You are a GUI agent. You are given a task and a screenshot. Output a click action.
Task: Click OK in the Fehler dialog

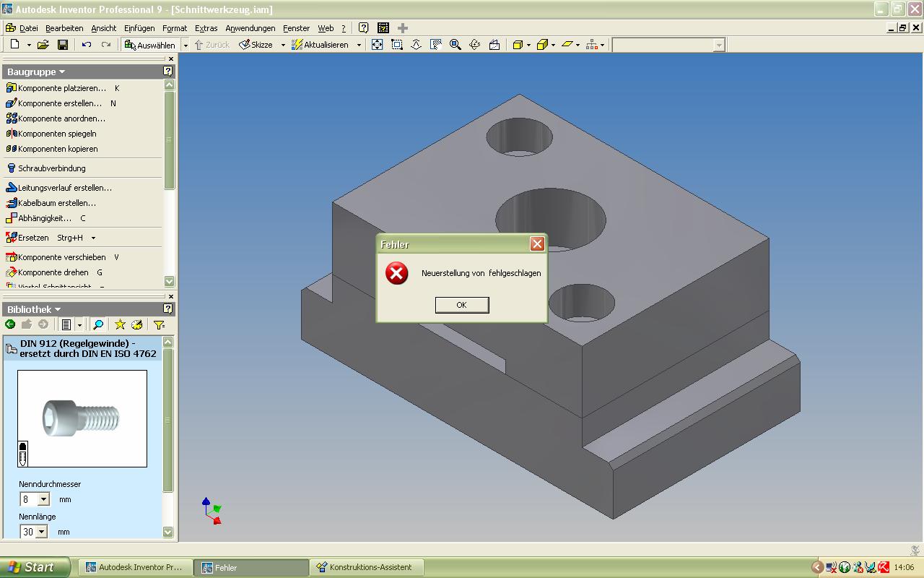pyautogui.click(x=461, y=305)
